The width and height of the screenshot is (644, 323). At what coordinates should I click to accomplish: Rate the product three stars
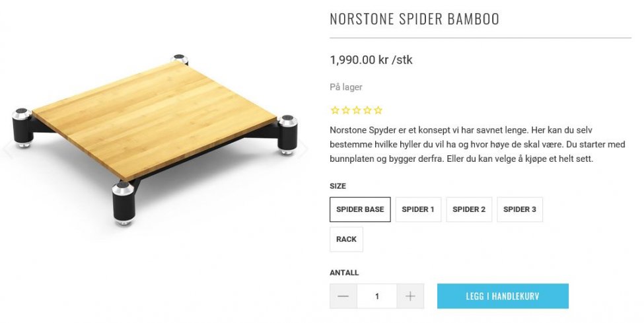(357, 110)
